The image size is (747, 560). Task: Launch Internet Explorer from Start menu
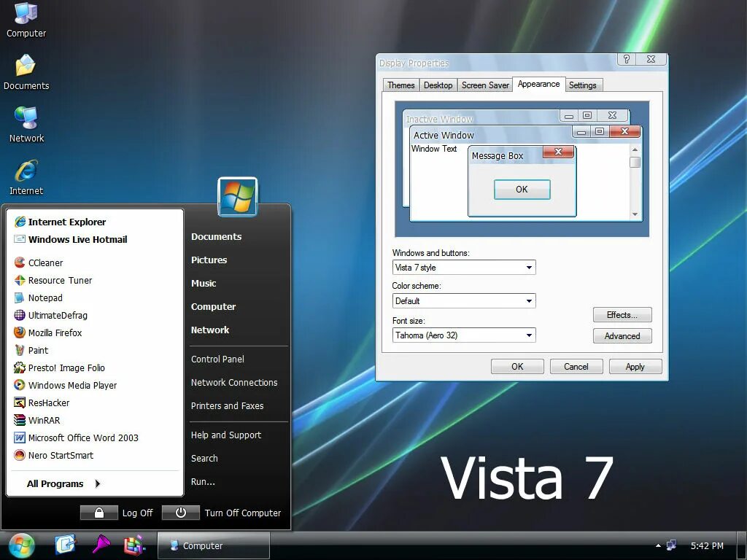[x=60, y=222]
